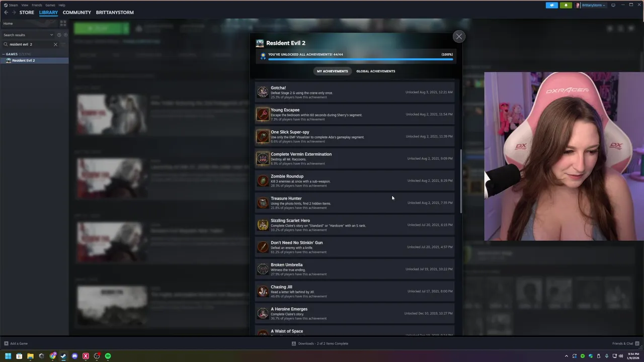Viewport: 644px width, 362px height.
Task: Click the Chasing Jill achievement icon
Action: click(x=263, y=291)
